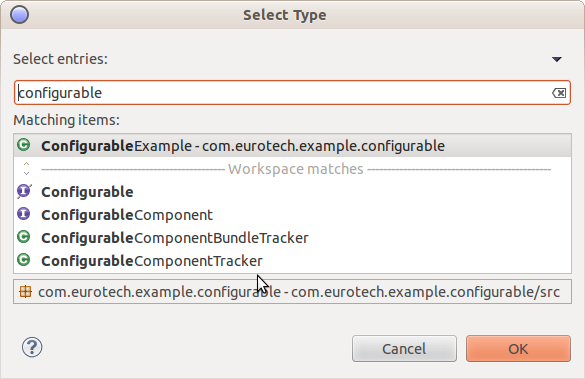585x379 pixels.
Task: Select ConfigurableExample from matching items
Action: click(x=292, y=145)
